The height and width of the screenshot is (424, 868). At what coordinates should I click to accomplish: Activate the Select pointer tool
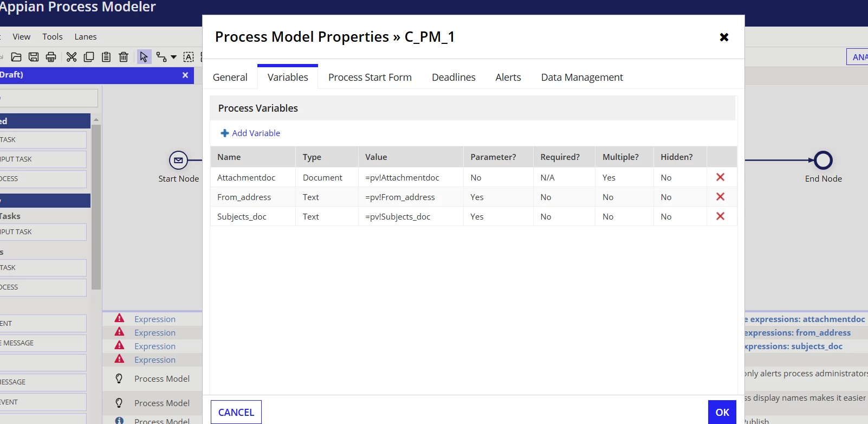[x=144, y=57]
